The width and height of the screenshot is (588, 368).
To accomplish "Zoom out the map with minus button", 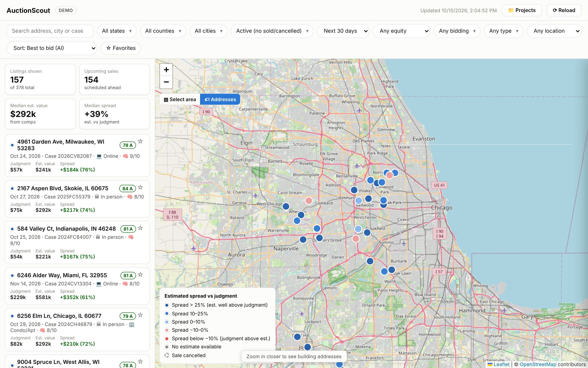I will tap(166, 82).
